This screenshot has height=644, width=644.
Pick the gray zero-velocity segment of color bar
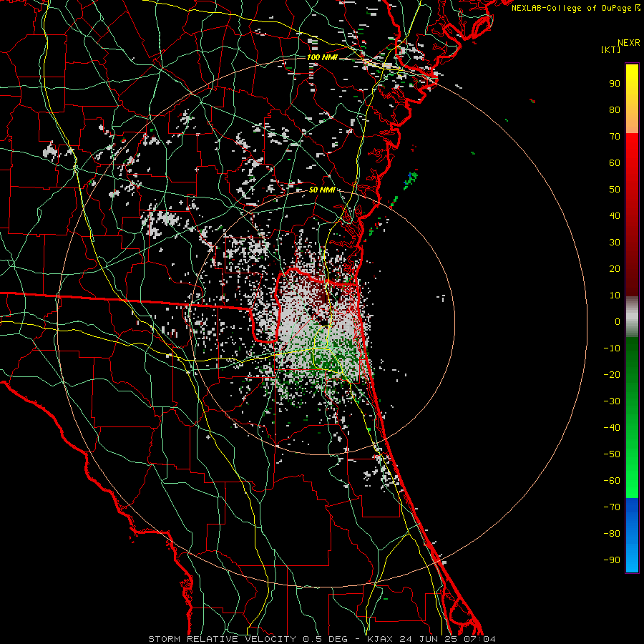(632, 317)
